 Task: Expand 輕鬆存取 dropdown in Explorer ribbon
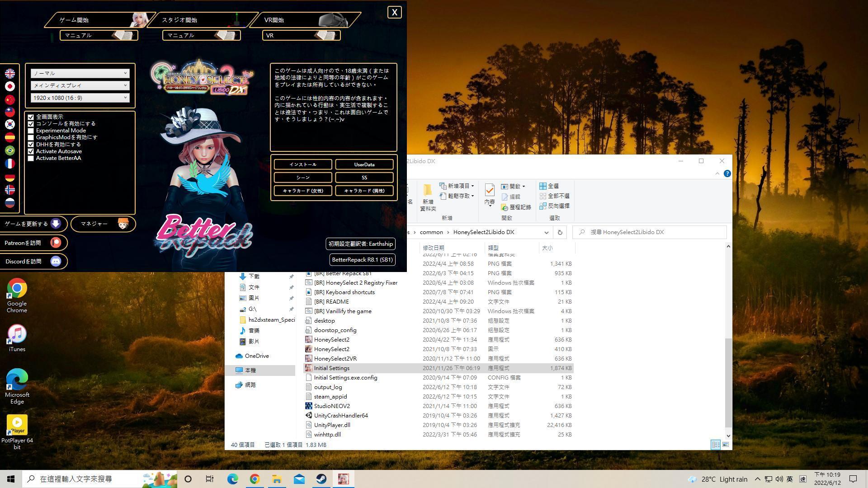point(473,196)
